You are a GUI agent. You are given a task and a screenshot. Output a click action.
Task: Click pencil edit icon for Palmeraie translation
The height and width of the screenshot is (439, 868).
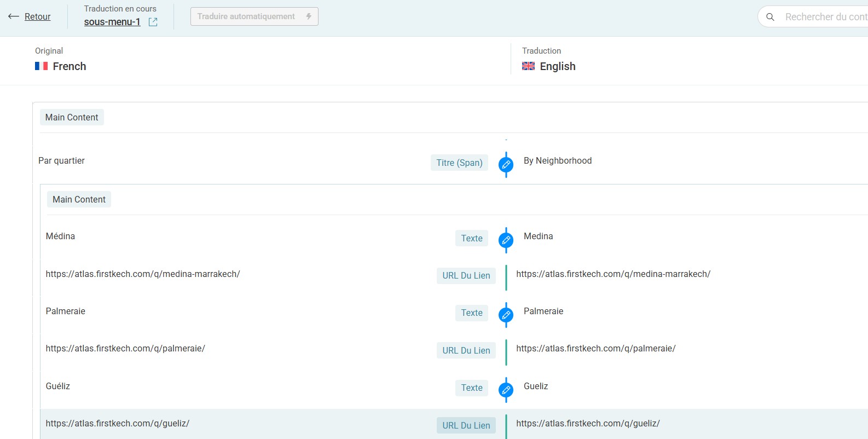pos(506,315)
